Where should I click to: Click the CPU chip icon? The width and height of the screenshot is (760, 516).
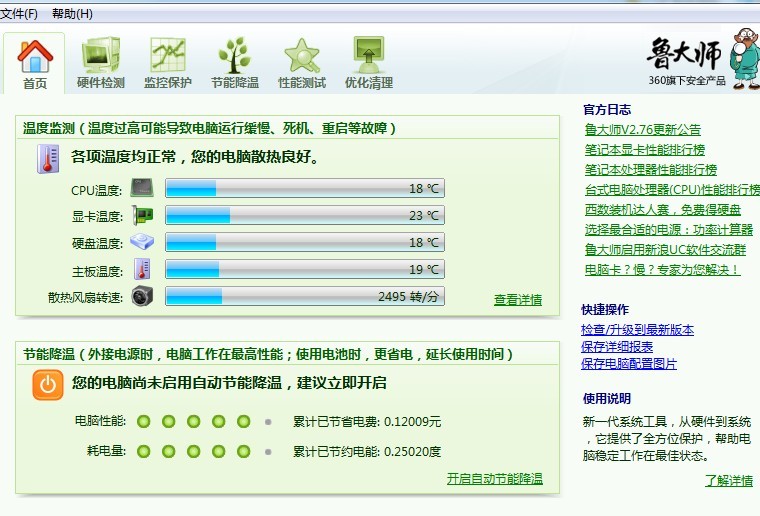pos(144,189)
